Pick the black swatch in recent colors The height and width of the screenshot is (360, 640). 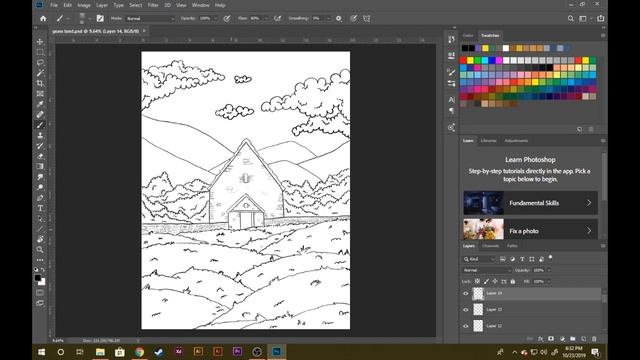(x=465, y=49)
